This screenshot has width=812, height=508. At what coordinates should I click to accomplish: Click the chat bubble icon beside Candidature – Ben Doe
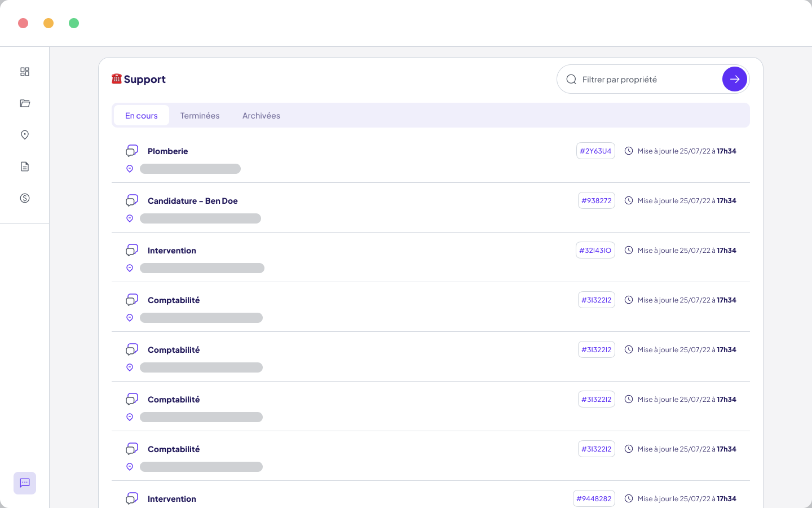(x=132, y=200)
